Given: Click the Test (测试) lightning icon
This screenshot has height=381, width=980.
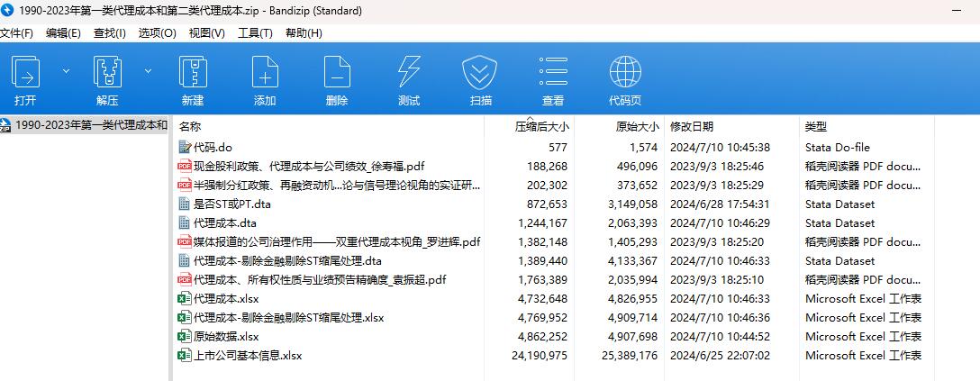Looking at the screenshot, I should (x=409, y=72).
